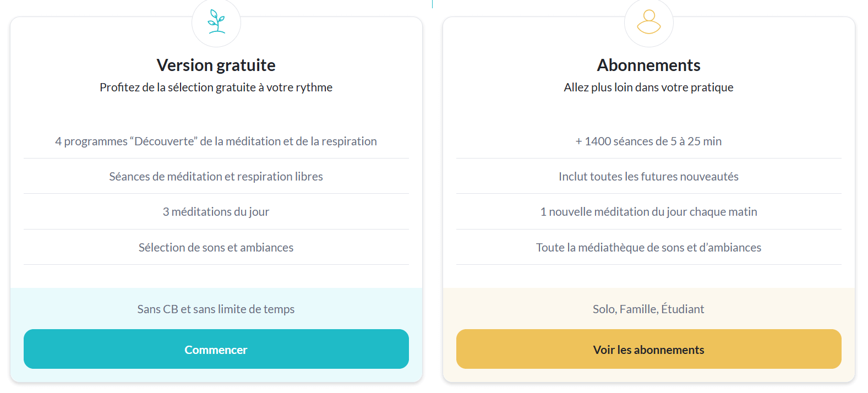The height and width of the screenshot is (393, 868).
Task: Click the row '3 méditations du jour'
Action: point(216,211)
